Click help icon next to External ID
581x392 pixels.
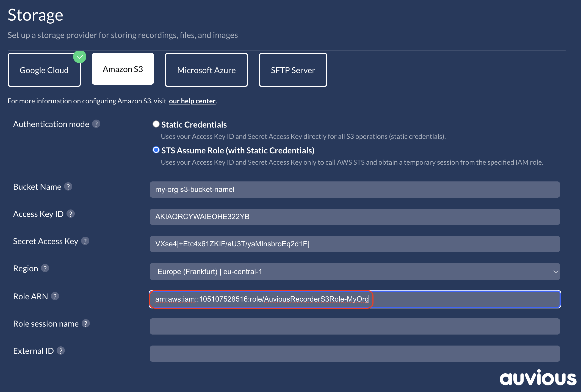point(61,351)
